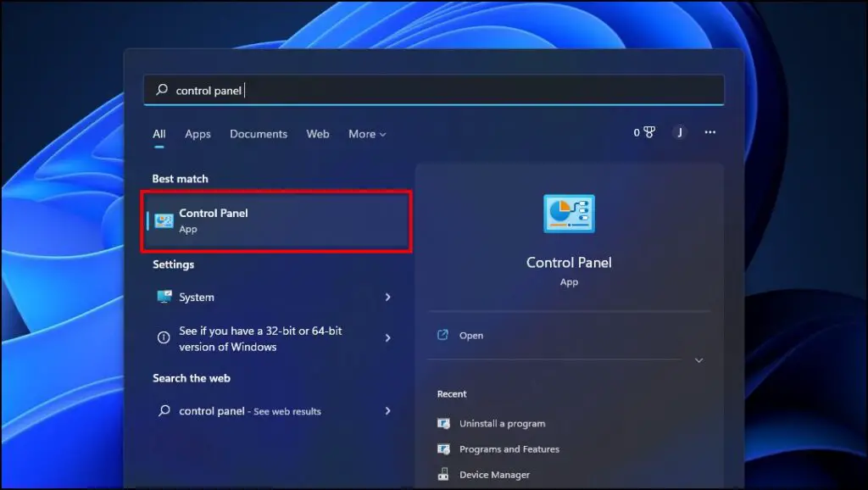Click the 'Best match' heading
Viewport: 868px width, 490px height.
pyautogui.click(x=180, y=179)
